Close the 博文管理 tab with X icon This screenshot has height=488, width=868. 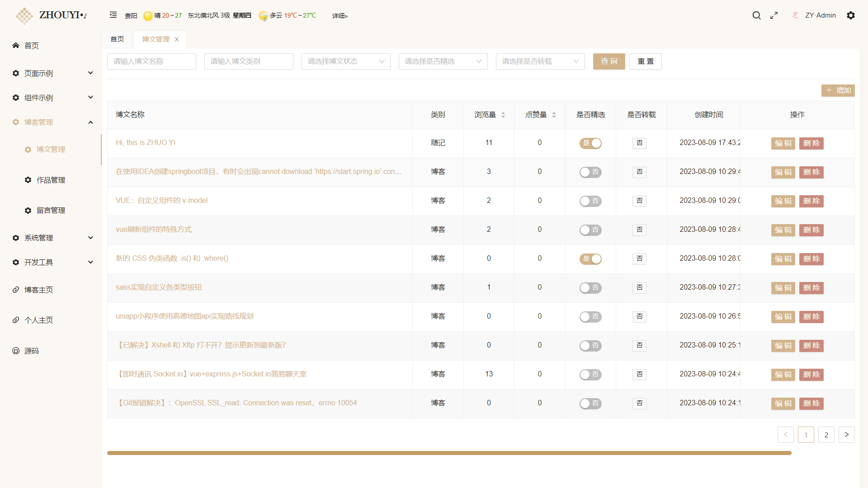pyautogui.click(x=177, y=39)
